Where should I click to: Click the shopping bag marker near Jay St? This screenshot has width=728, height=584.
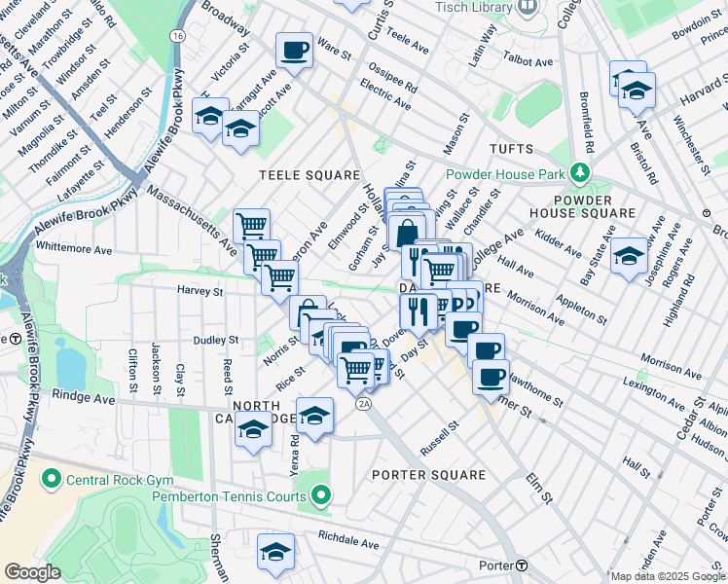(x=405, y=234)
